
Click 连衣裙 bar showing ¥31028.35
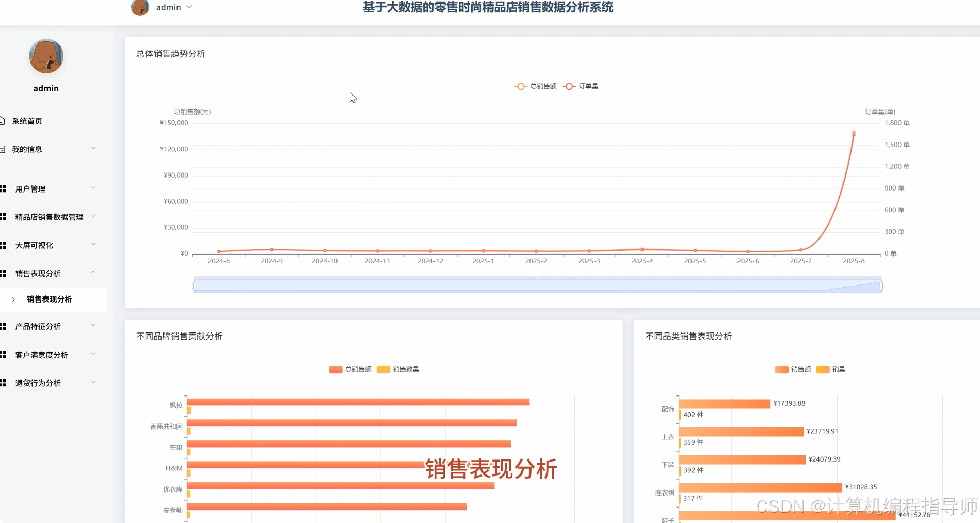coord(761,487)
